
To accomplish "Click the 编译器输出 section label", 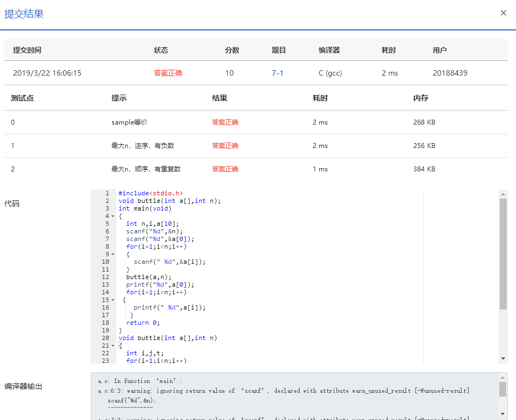I will point(23,386).
